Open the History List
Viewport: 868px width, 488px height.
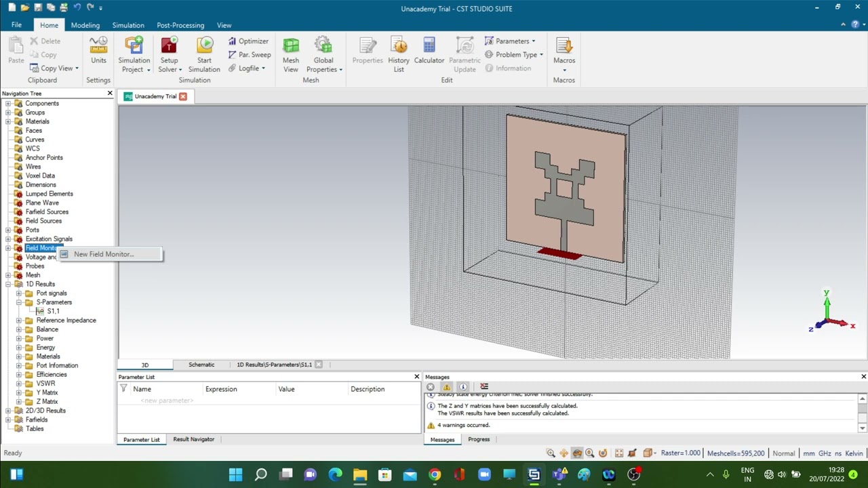pos(399,54)
